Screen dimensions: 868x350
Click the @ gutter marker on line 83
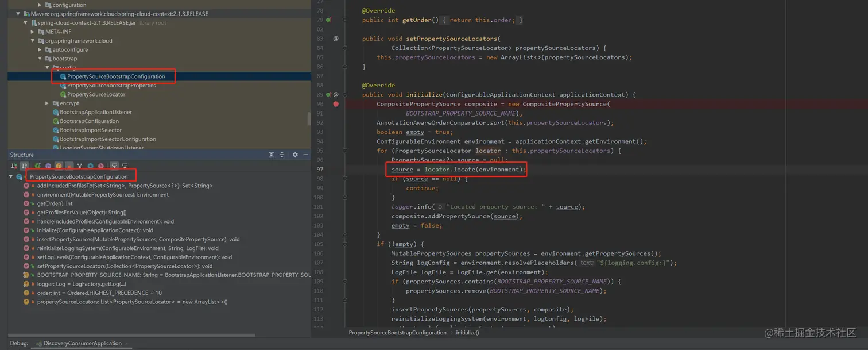click(336, 39)
